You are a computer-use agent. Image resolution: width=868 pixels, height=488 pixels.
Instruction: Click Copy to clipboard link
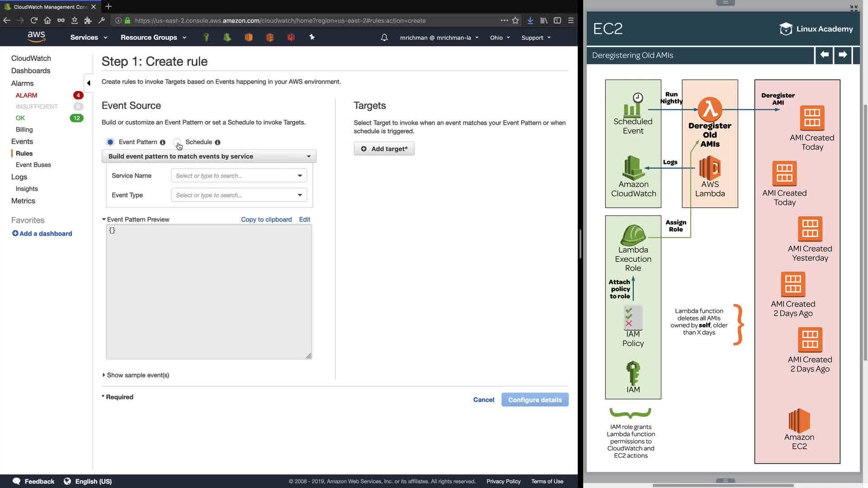tap(266, 220)
